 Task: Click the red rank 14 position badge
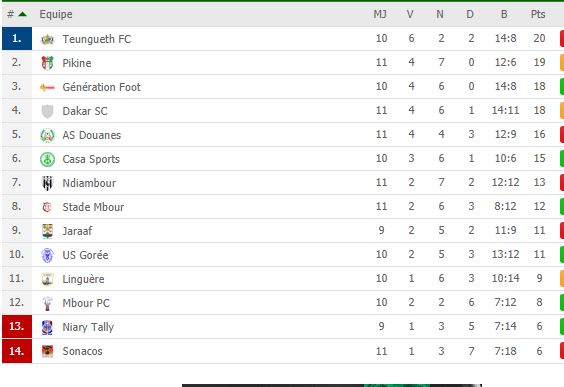(x=17, y=351)
